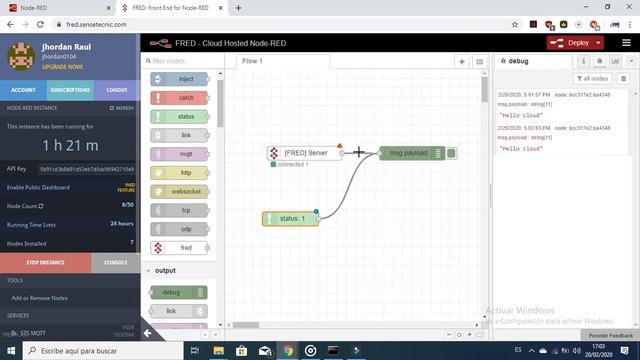This screenshot has width=640, height=360.
Task: Open File Explorer from the taskbar
Action: tap(218, 351)
